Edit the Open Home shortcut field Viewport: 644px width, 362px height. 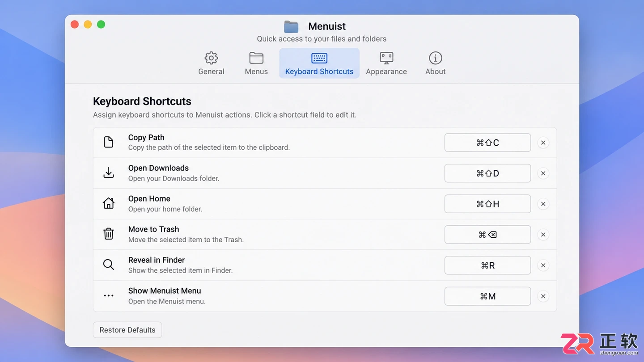487,204
